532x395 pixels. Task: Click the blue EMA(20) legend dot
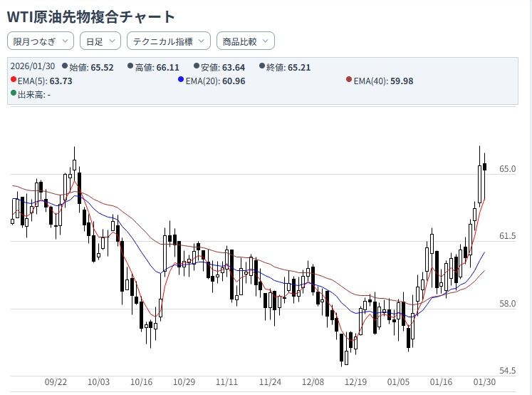181,80
